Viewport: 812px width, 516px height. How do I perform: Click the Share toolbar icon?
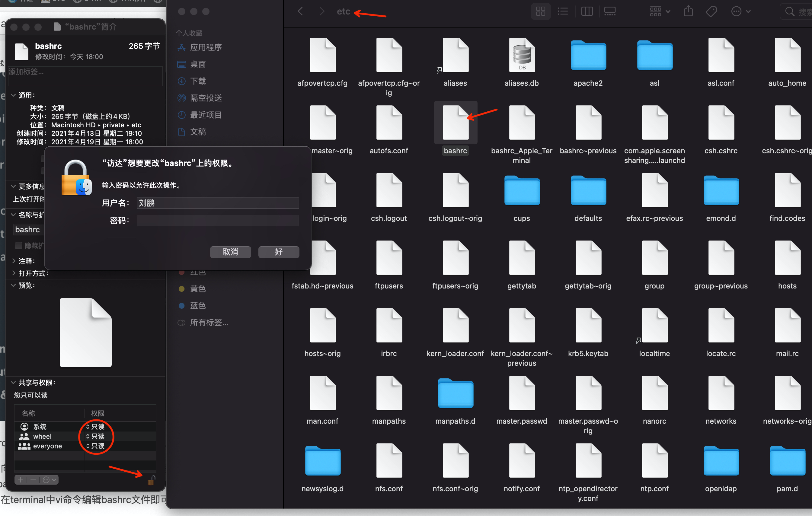[688, 11]
